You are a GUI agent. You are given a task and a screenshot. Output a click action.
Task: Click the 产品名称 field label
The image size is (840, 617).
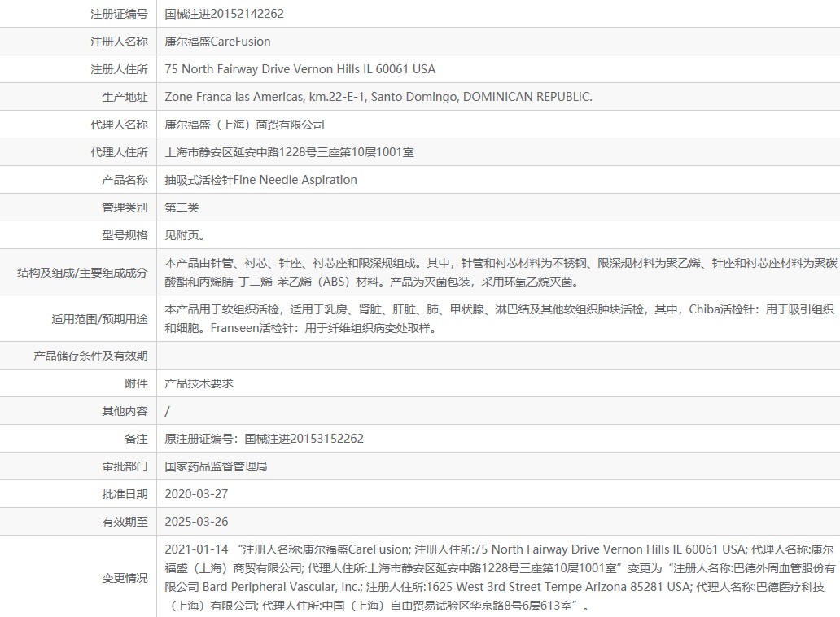125,180
